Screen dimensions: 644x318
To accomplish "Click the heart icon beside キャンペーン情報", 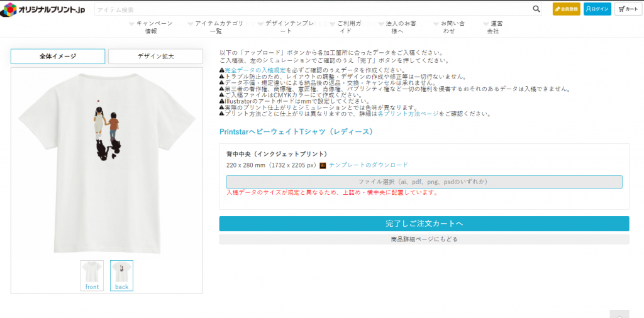I will (132, 24).
